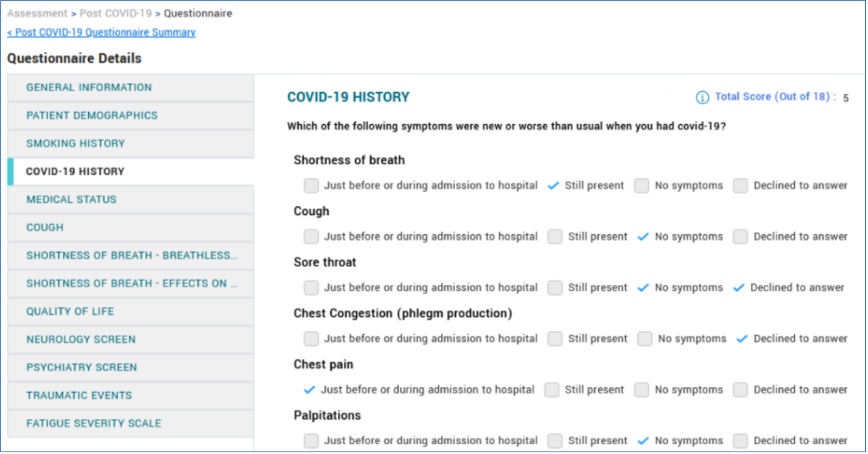Check No symptoms under Chest Congestion

click(645, 339)
